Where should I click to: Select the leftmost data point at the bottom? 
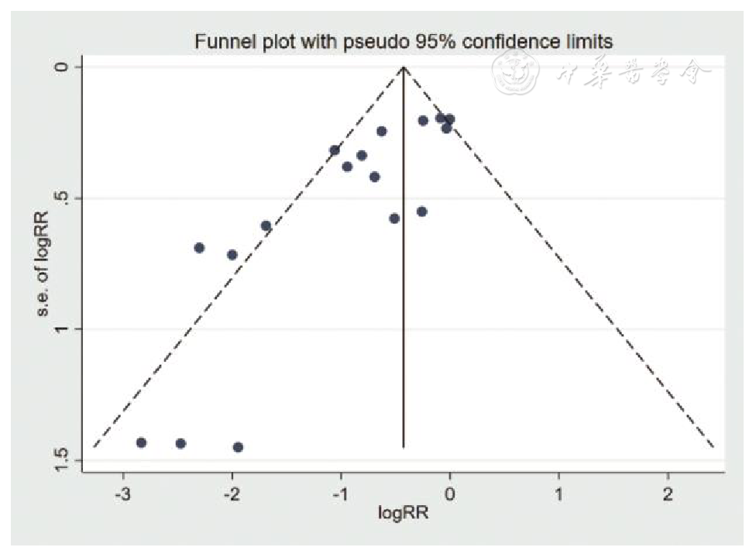(141, 442)
